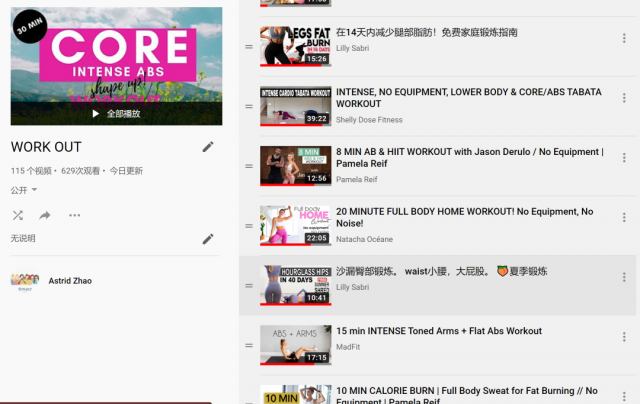Visit Shelly Dose Fitness channel
Image resolution: width=640 pixels, height=404 pixels.
(369, 120)
